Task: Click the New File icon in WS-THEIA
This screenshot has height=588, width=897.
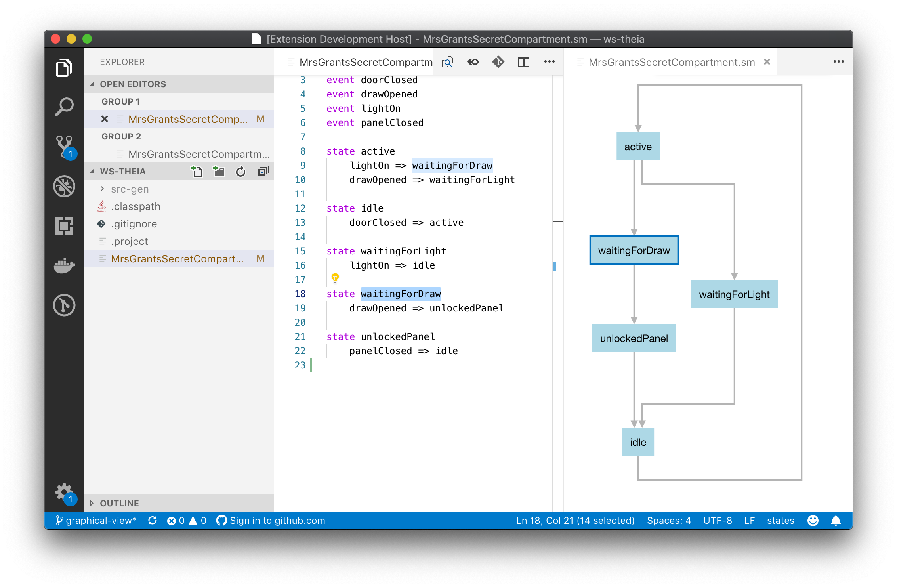Action: [197, 171]
